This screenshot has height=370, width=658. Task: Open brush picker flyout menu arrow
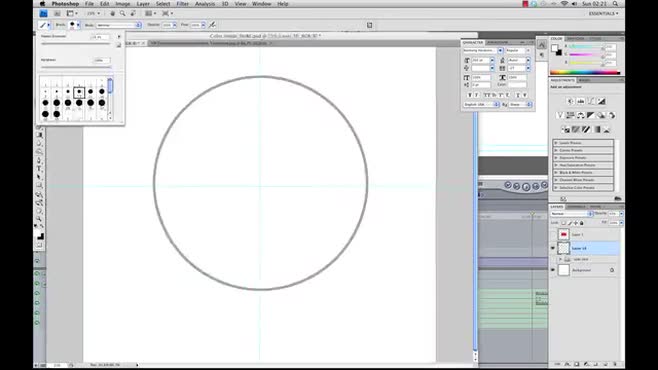point(119,36)
